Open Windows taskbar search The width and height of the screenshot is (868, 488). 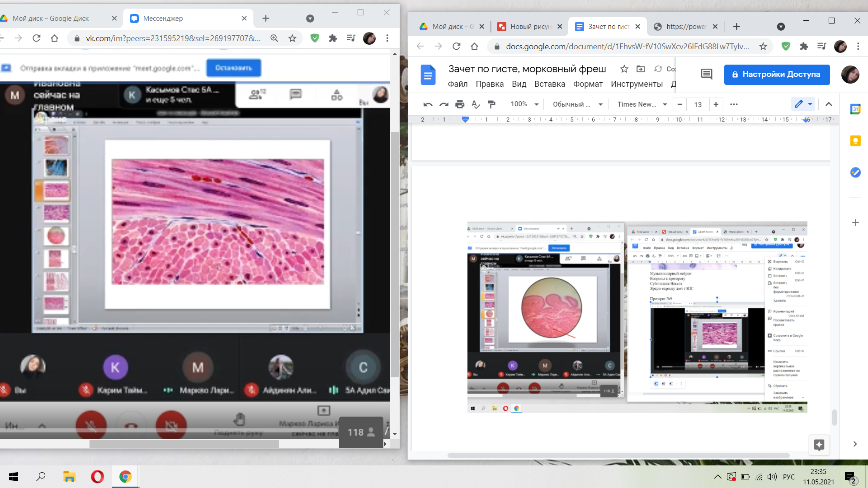pos(41,477)
